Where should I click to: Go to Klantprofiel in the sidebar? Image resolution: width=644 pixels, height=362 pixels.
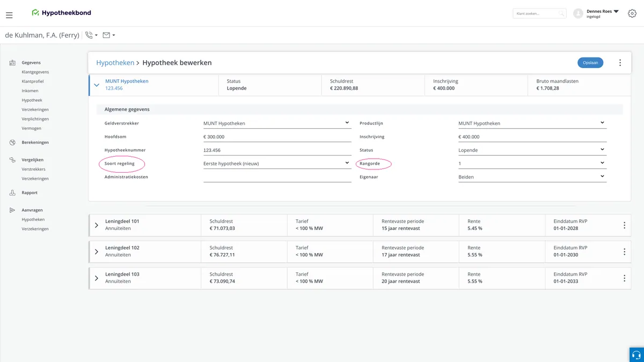[x=33, y=82]
